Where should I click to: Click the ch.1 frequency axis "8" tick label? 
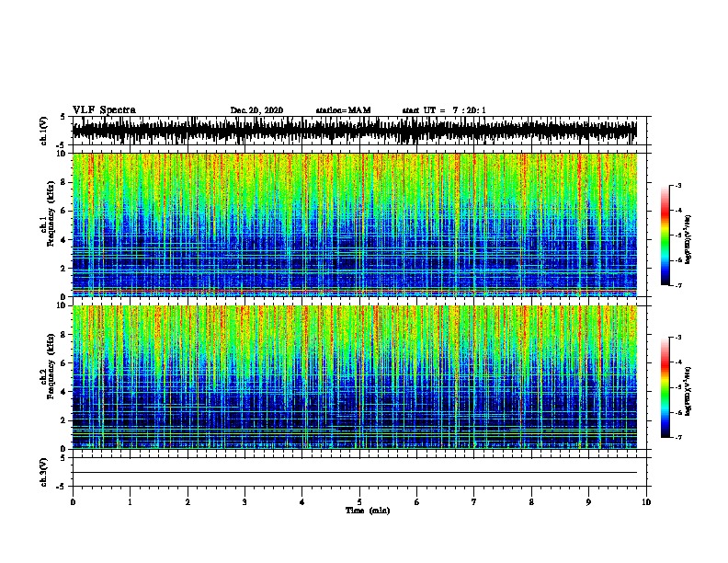(64, 182)
